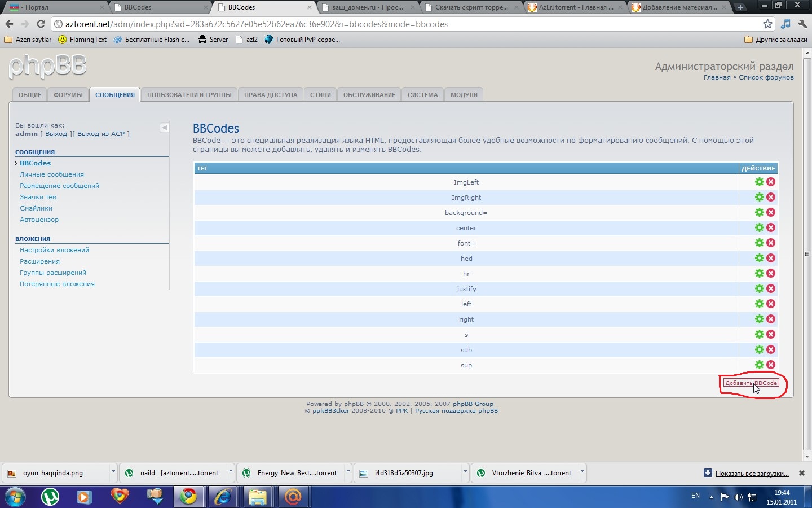
Task: Open download menu arrow for i4d318d5a50307.jpg
Action: (465, 472)
